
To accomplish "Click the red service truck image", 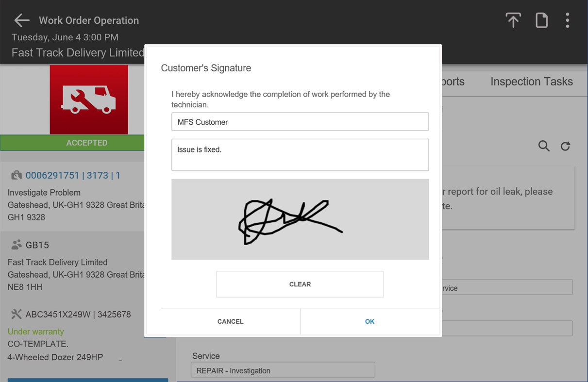I will (x=88, y=100).
